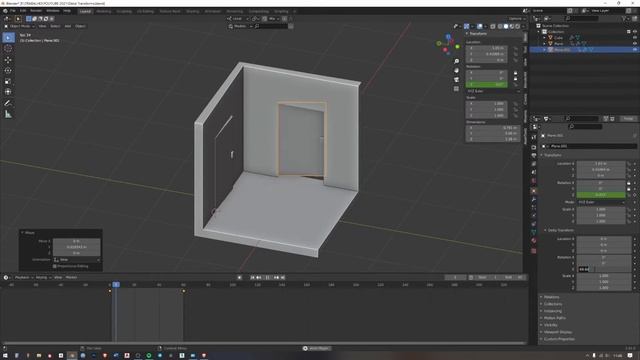Switch to the Animation workspace tab

coord(213,11)
